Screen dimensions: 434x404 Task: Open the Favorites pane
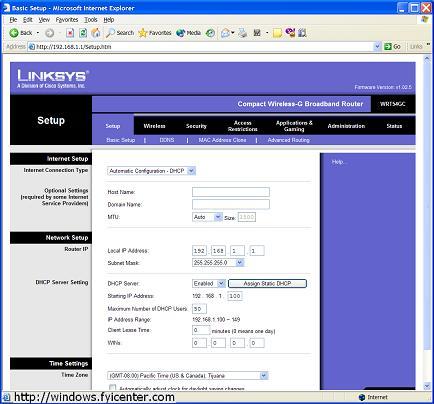pyautogui.click(x=155, y=33)
